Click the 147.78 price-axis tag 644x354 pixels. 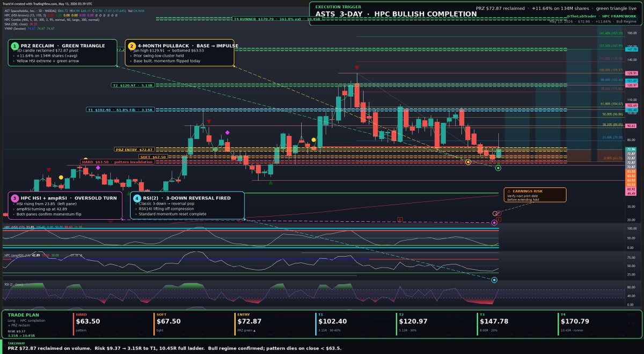click(632, 49)
